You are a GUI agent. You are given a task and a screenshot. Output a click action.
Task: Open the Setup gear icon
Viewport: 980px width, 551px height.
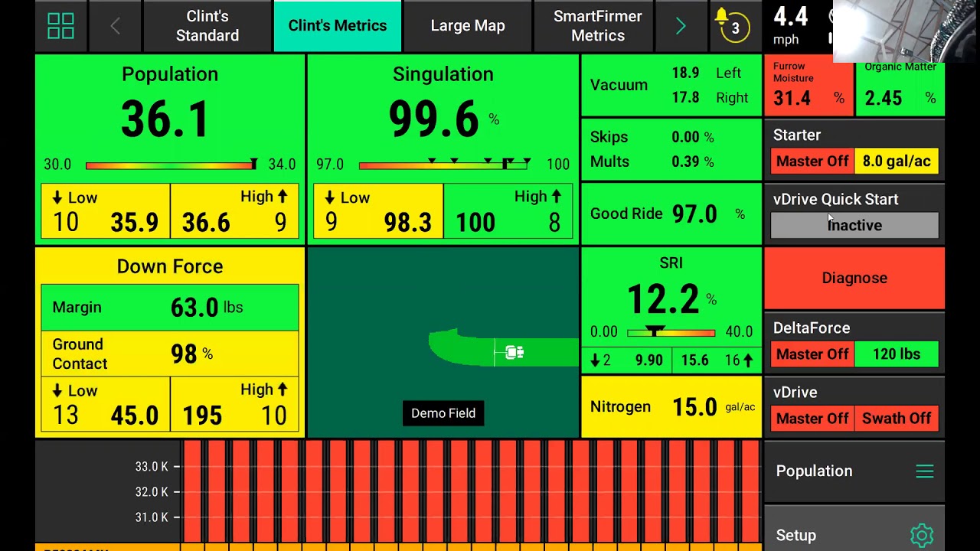pos(922,535)
